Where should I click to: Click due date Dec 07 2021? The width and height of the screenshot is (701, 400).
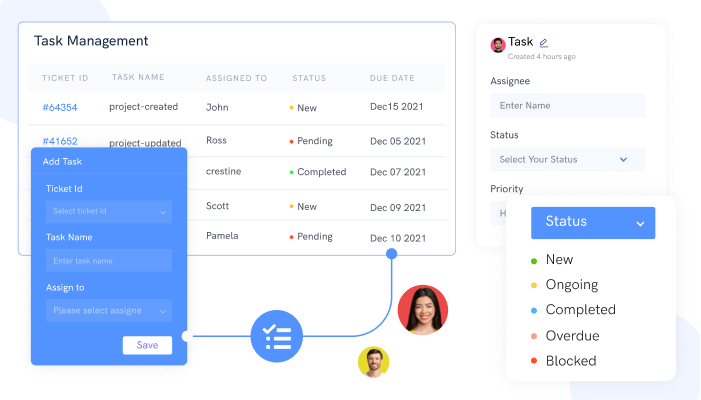coord(398,172)
